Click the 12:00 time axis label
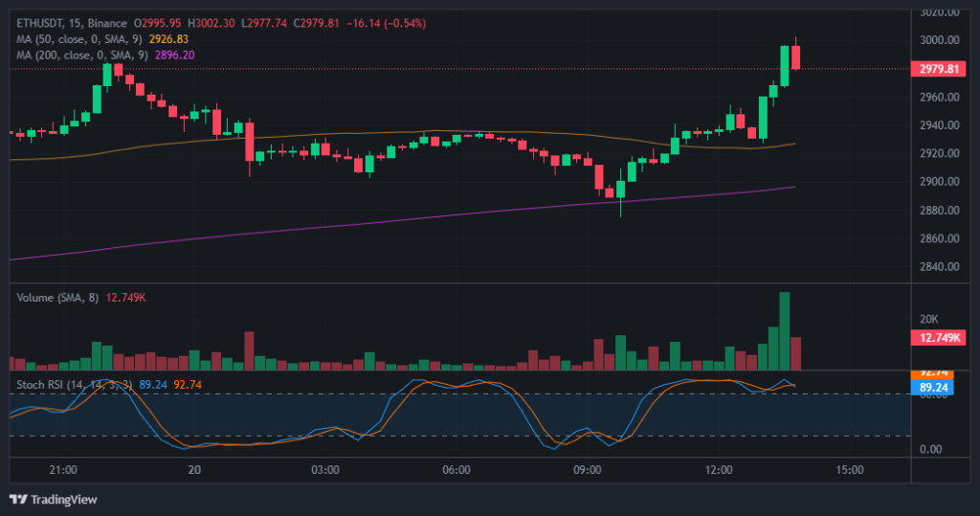The image size is (980, 516). (719, 470)
